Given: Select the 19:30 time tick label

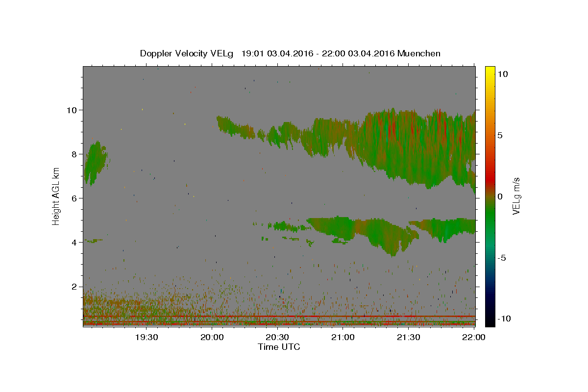Looking at the screenshot, I should [x=146, y=337].
